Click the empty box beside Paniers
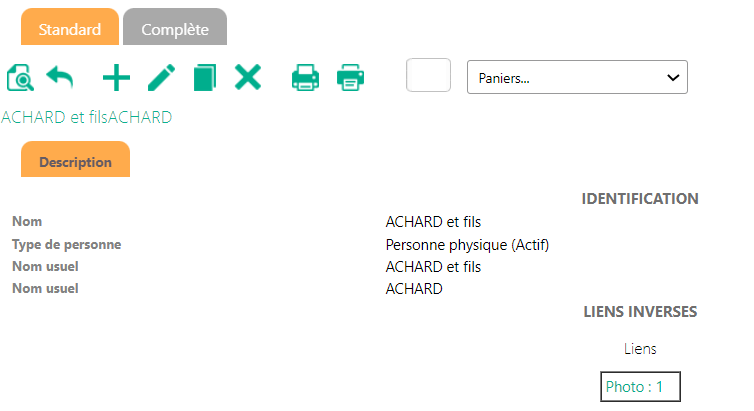The width and height of the screenshot is (754, 411). [x=428, y=75]
